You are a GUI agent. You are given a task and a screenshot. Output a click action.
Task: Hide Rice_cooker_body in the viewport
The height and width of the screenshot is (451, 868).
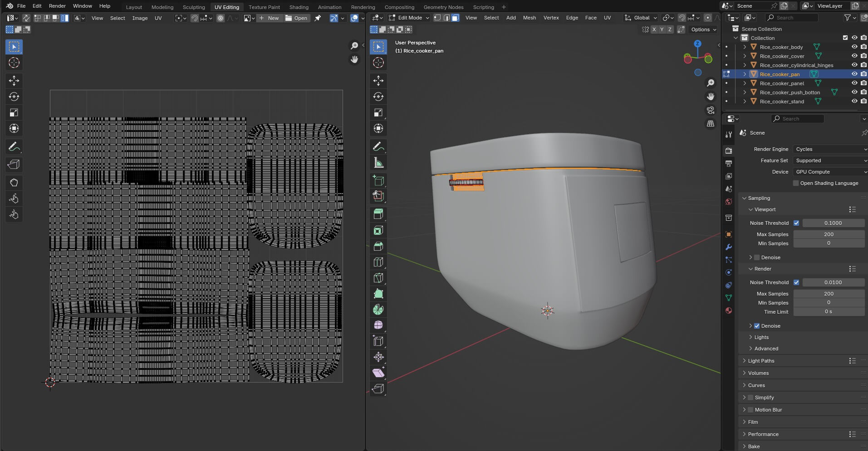coord(854,47)
